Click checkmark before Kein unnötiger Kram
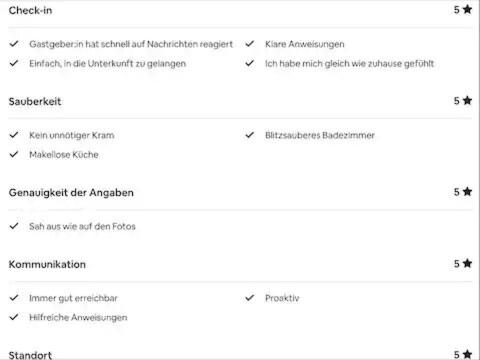This screenshot has height=360, width=480. pos(14,135)
